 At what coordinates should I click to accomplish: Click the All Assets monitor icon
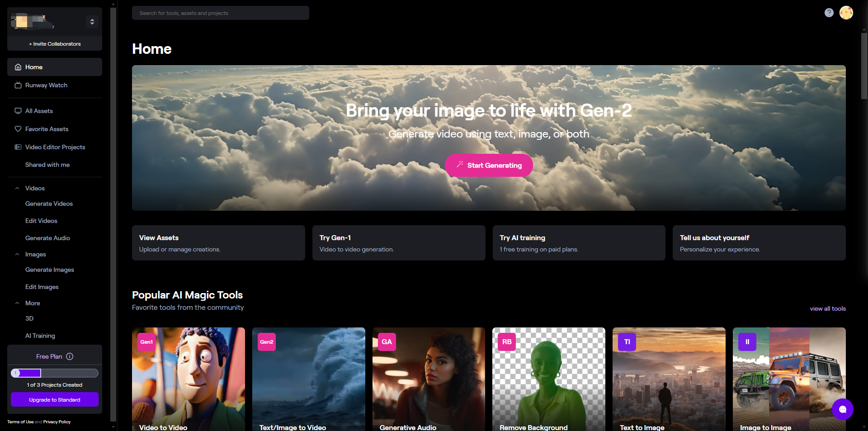coord(18,111)
